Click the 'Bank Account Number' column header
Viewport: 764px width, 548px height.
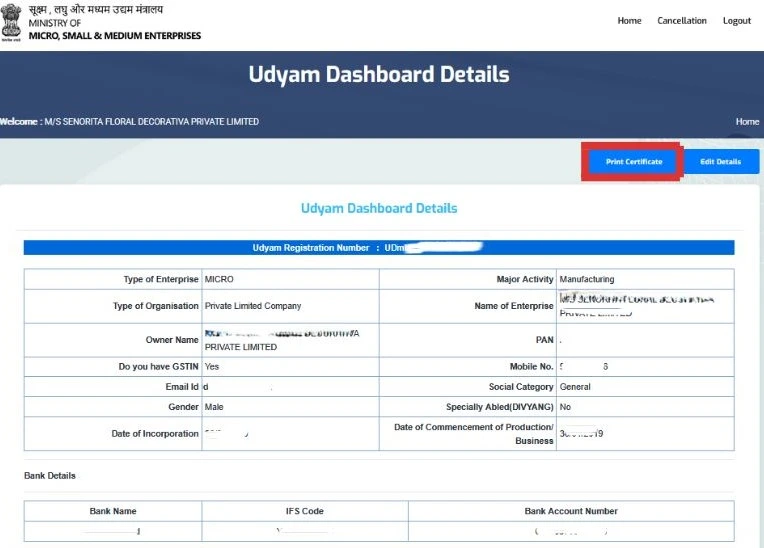(571, 511)
